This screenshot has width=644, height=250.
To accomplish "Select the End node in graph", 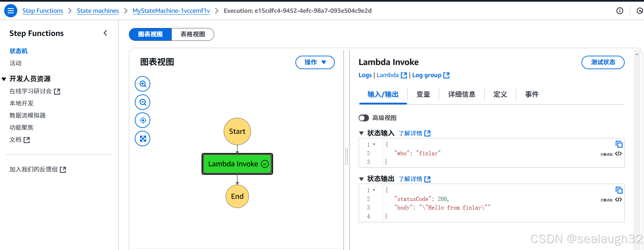I will (x=237, y=196).
